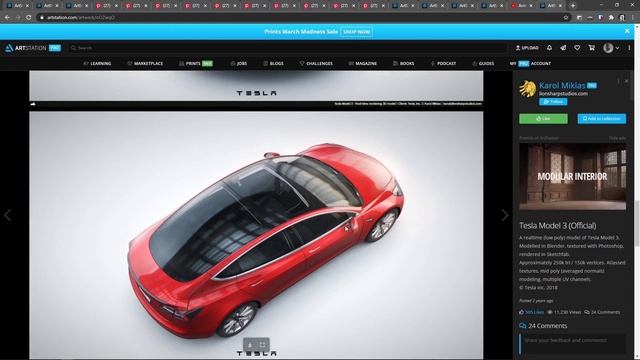This screenshot has height=360, width=640.
Task: Go to previous artwork arrow
Action: 8,215
